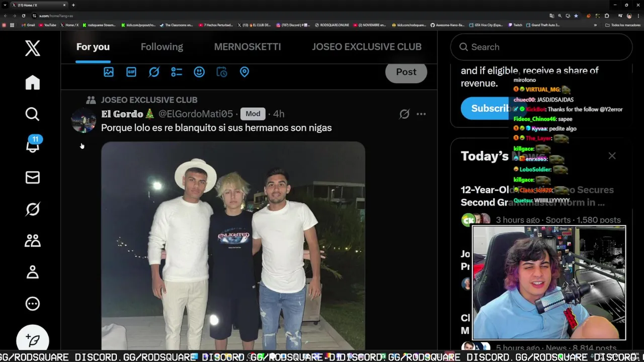This screenshot has width=644, height=362.
Task: Open Explore search in the sidebar
Action: [33, 114]
